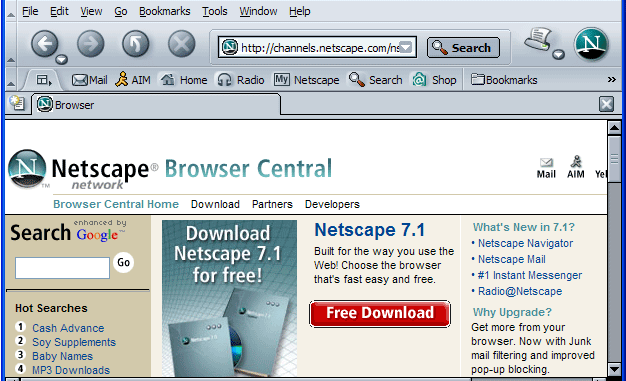Open the Edit menu
Image resolution: width=626 pixels, height=381 pixels.
tap(59, 11)
